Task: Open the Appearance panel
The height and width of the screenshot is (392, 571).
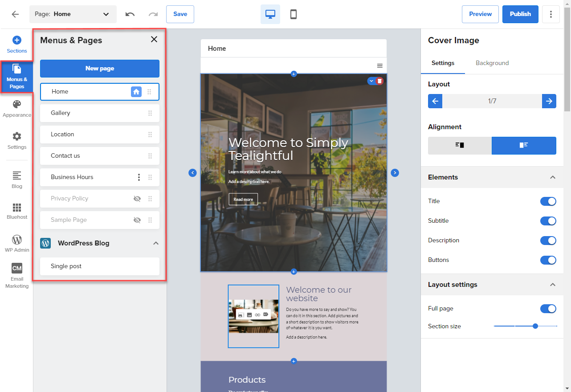Action: [x=16, y=108]
